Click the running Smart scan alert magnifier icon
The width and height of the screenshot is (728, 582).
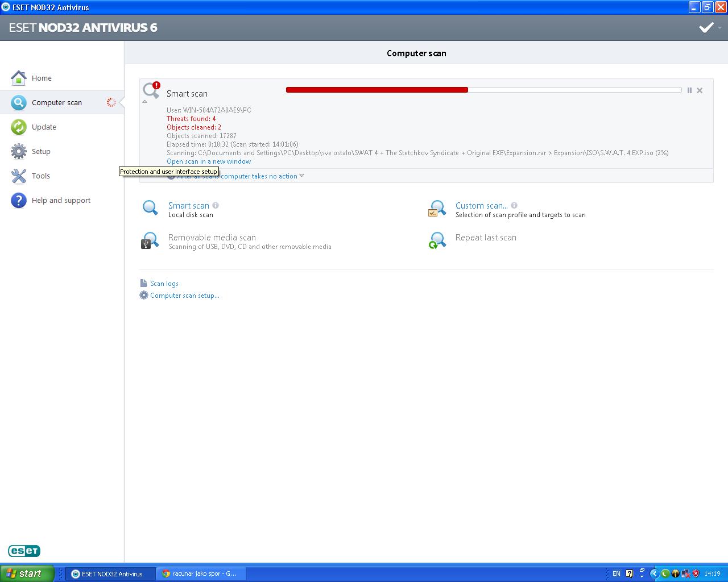click(x=151, y=90)
